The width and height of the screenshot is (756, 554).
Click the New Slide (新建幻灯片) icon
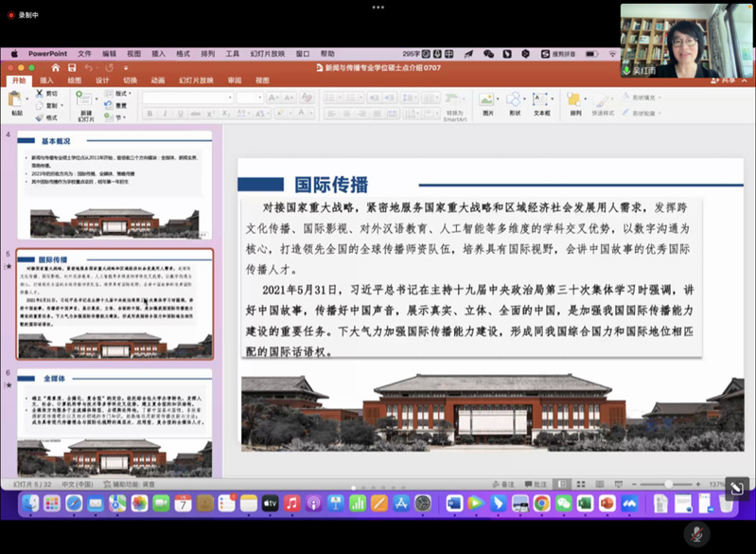85,102
